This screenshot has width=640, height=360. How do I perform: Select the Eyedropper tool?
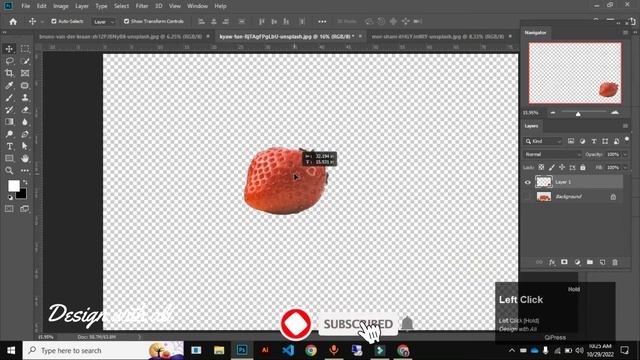point(9,85)
